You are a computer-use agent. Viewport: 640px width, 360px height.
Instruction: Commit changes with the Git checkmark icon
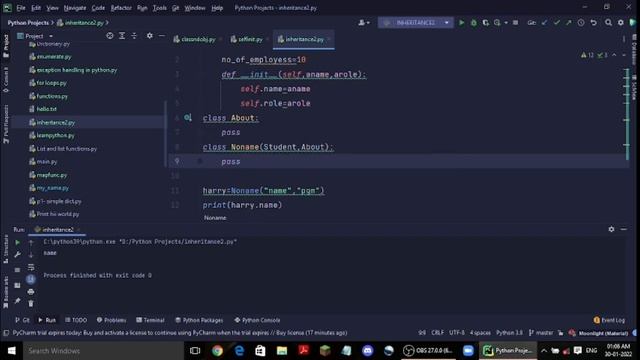pyautogui.click(x=556, y=23)
